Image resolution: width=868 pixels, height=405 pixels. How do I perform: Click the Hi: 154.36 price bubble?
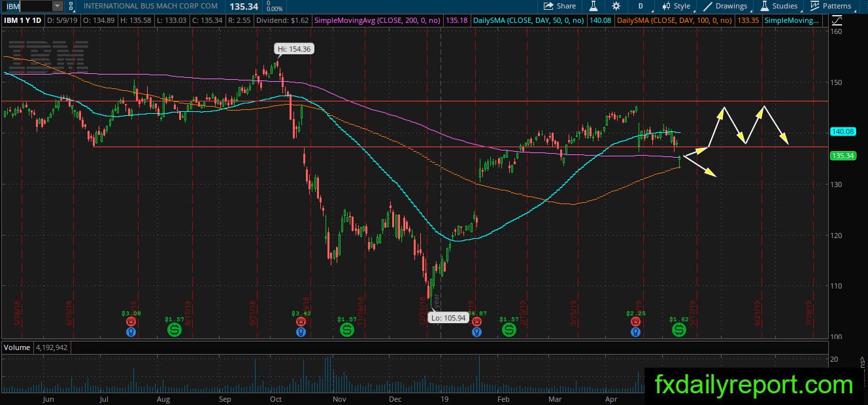coord(293,48)
